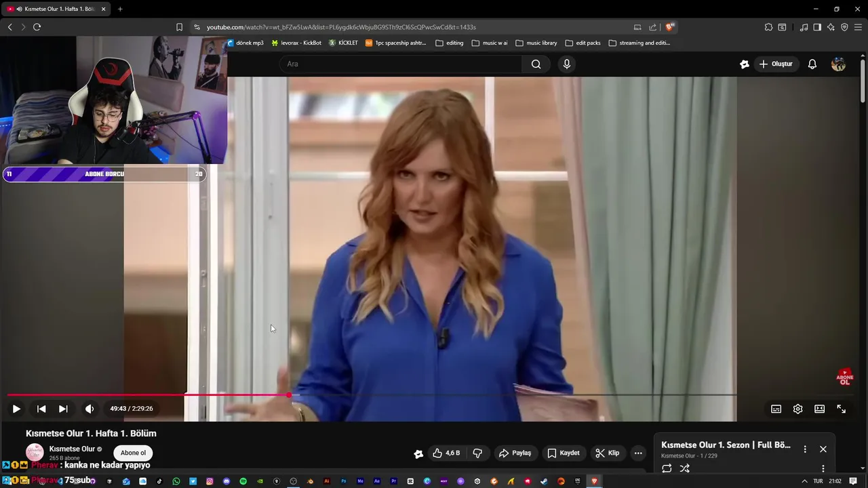Seek on the red video progress bar
The height and width of the screenshot is (488, 868).
[372, 394]
